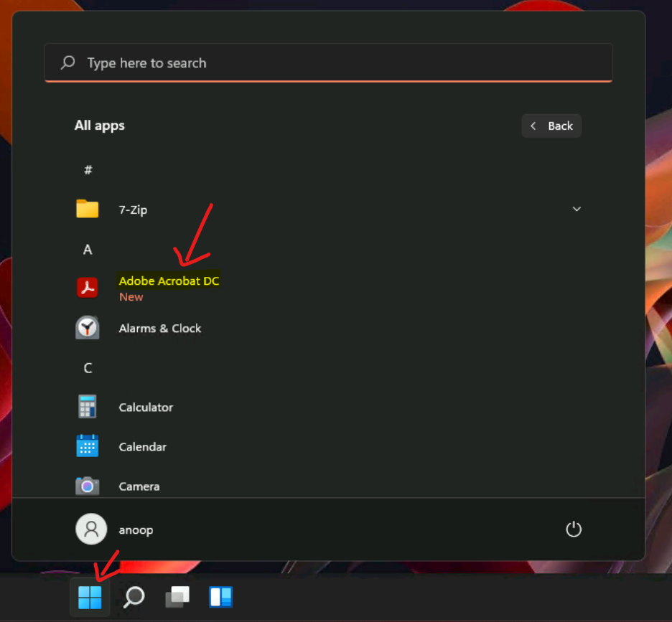Open Widgets icon in the taskbar

(220, 597)
